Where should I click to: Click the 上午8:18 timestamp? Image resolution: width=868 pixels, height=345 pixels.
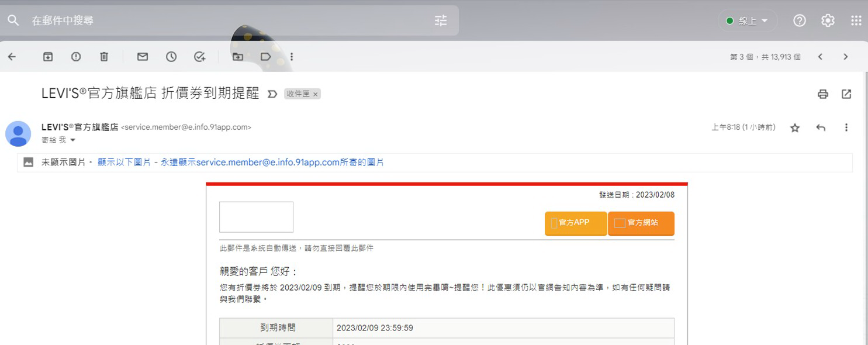click(743, 127)
